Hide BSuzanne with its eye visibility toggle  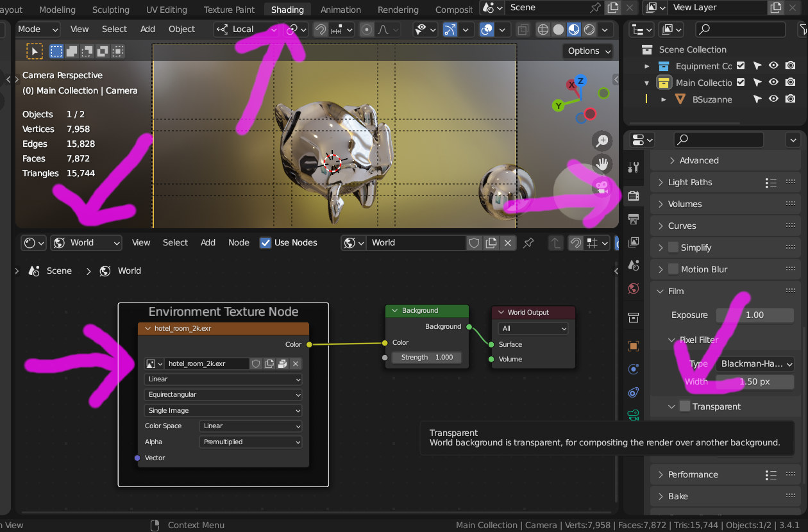[773, 99]
